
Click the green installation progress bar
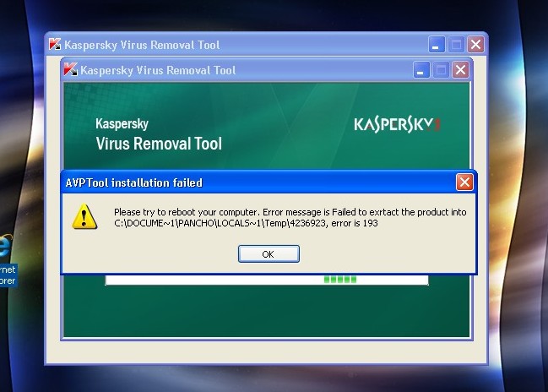(x=267, y=280)
